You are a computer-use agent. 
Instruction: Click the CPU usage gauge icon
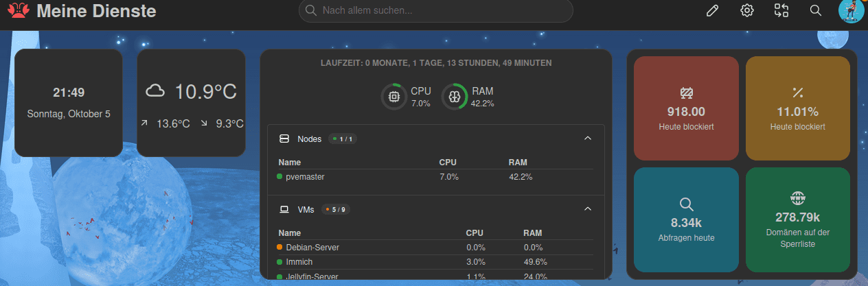pyautogui.click(x=393, y=97)
